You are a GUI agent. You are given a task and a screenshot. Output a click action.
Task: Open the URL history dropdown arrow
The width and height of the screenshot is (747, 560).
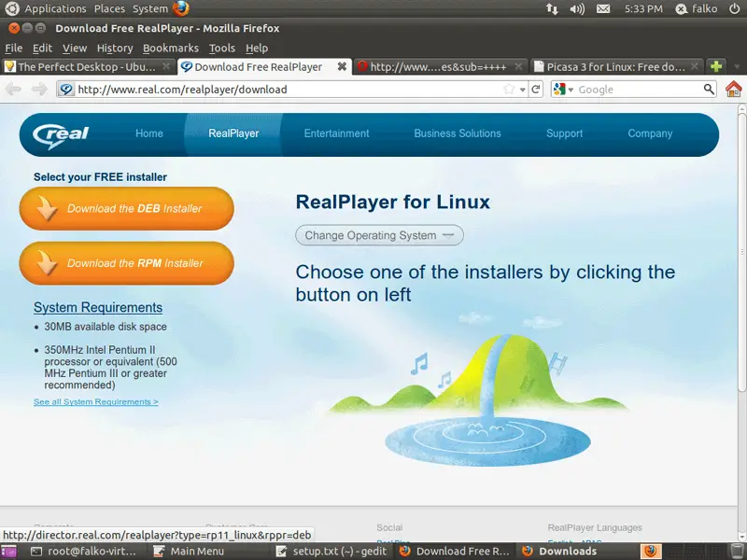523,90
